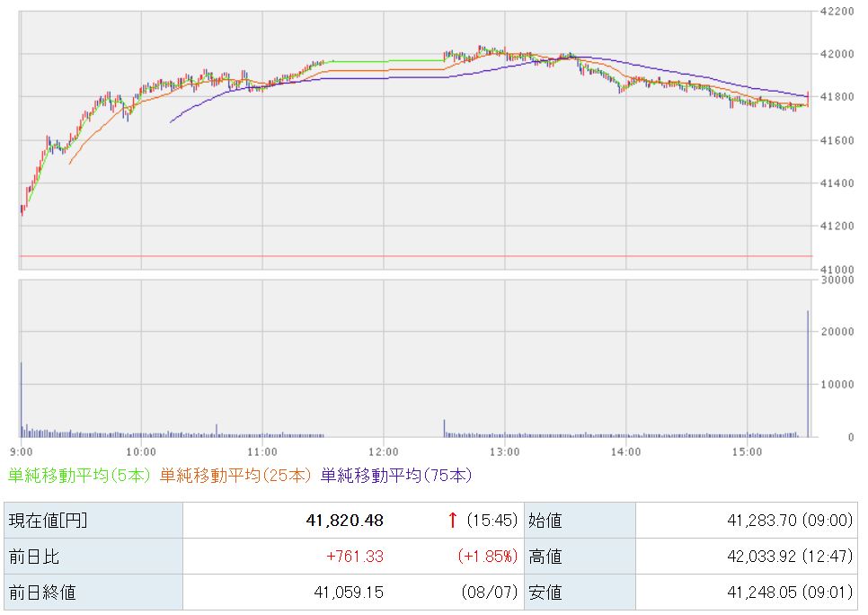This screenshot has height=615, width=868.
Task: Click the 42000 price axis label
Action: [837, 54]
